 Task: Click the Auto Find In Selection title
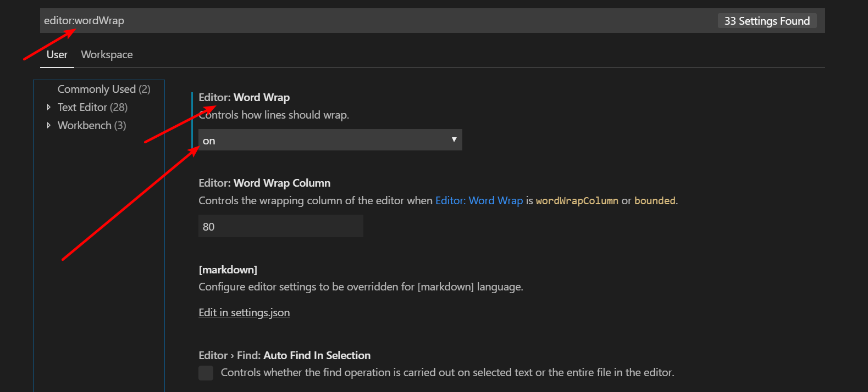click(x=284, y=355)
